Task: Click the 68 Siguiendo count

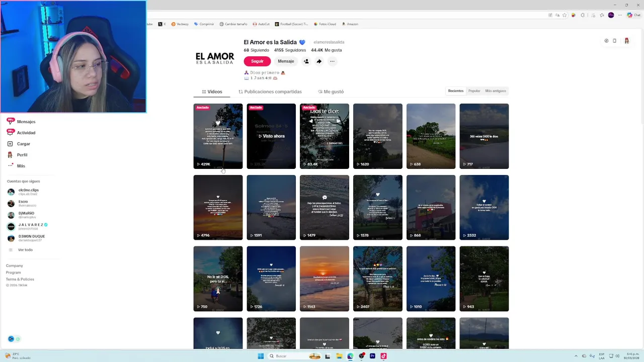Action: pyautogui.click(x=256, y=50)
